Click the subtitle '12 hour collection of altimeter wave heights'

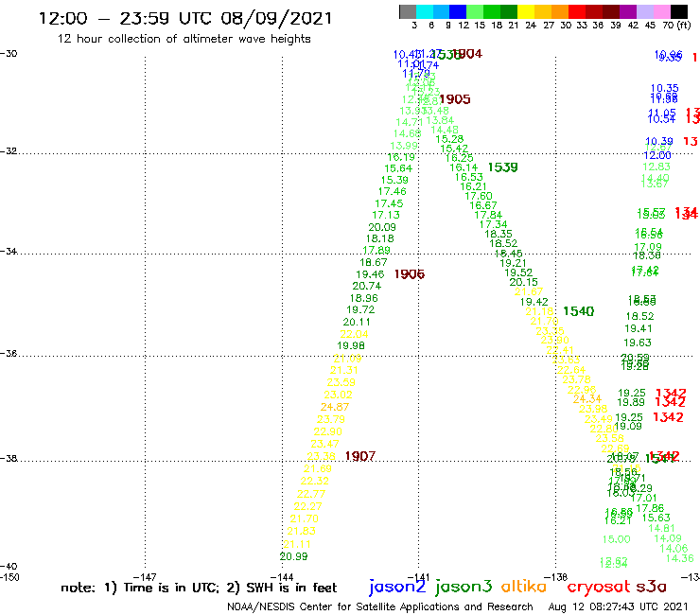pyautogui.click(x=184, y=39)
